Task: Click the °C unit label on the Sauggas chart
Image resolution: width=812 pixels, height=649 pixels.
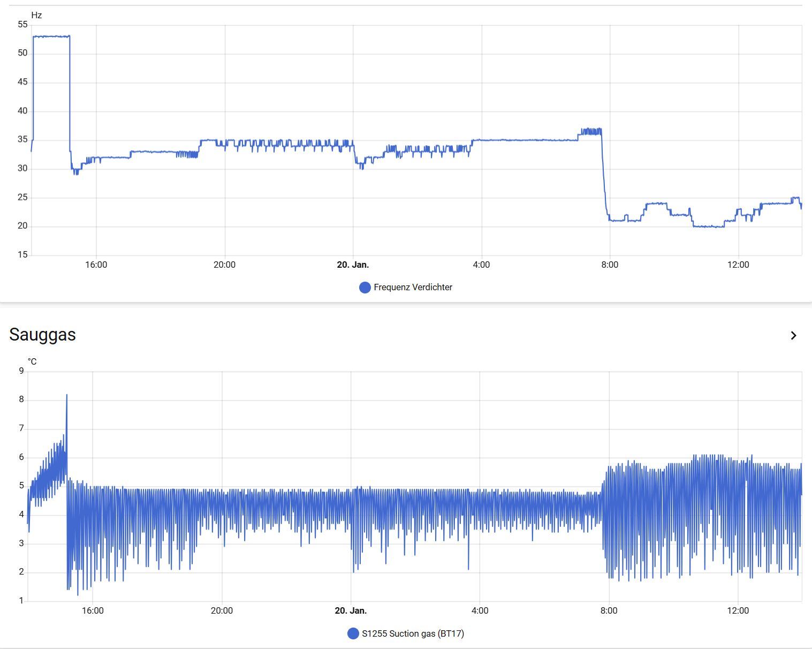Action: pos(32,362)
